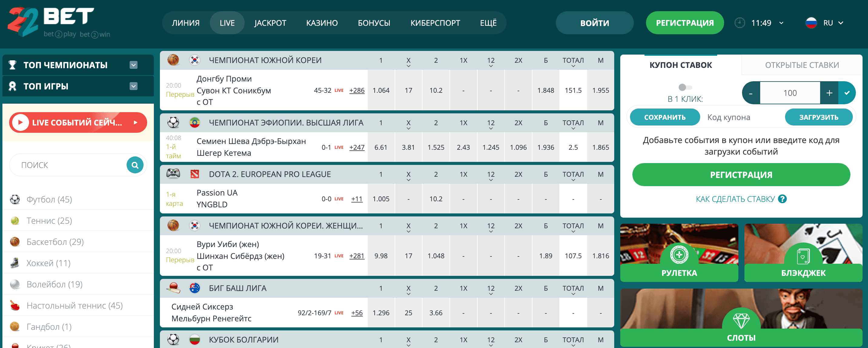Click the cricket bat icon in Биг Баш Лига
The image size is (868, 348).
click(x=173, y=288)
